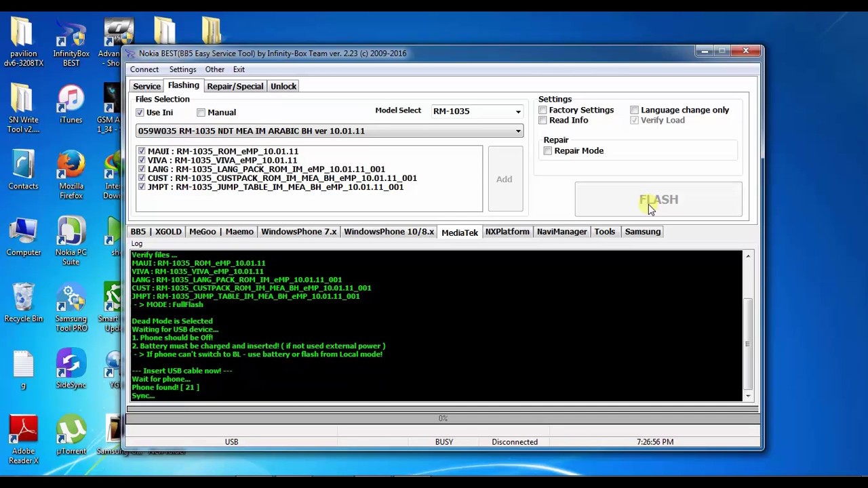The image size is (868, 488).
Task: Click the log scrollbar down arrow
Action: pos(748,396)
